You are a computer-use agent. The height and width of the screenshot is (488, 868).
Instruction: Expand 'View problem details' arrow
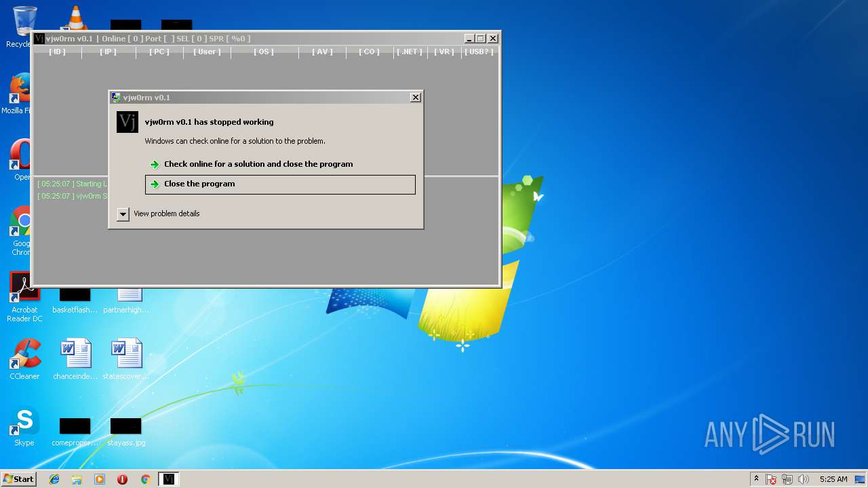[x=123, y=214]
